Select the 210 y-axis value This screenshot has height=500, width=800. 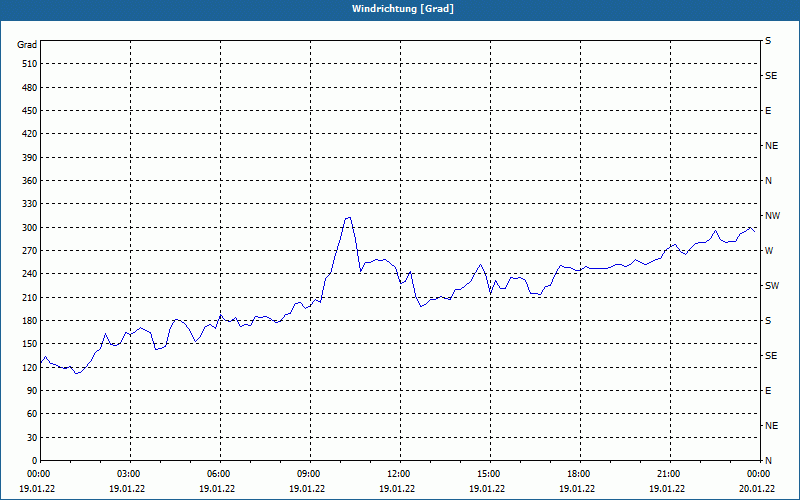[30, 297]
